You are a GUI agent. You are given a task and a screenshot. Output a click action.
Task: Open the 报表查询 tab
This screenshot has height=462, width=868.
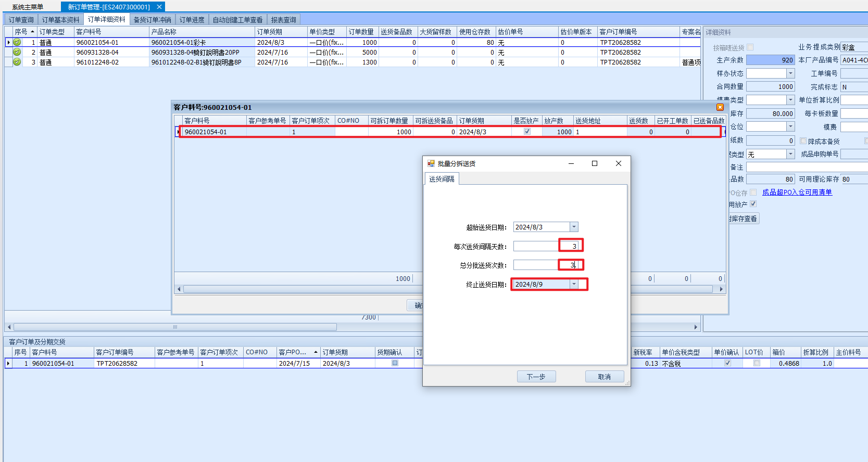[283, 20]
